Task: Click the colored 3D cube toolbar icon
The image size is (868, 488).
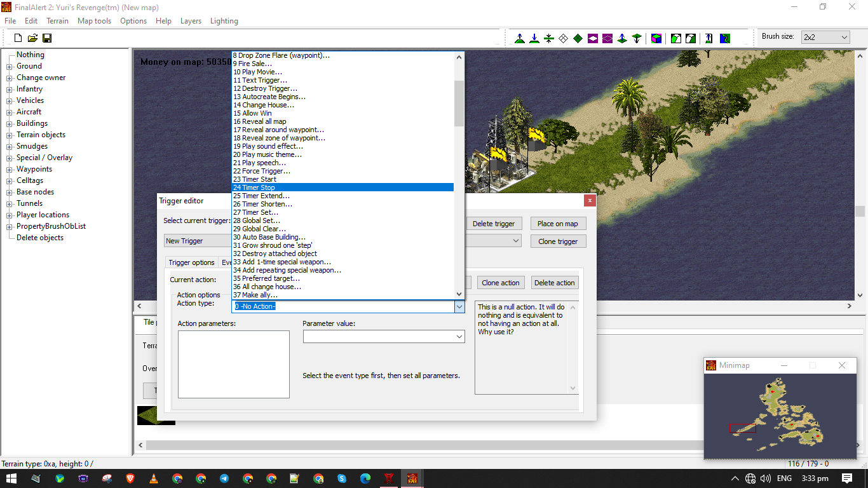Action: click(656, 38)
